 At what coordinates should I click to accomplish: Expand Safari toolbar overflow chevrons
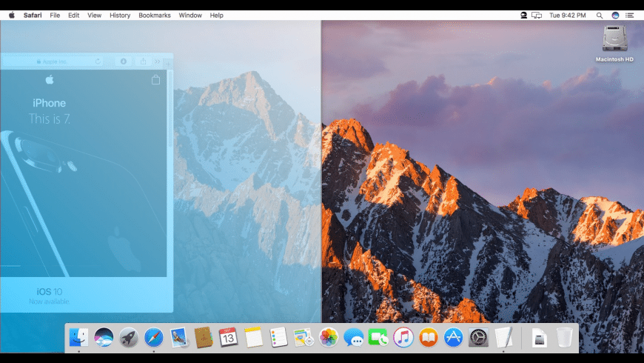coord(157,61)
